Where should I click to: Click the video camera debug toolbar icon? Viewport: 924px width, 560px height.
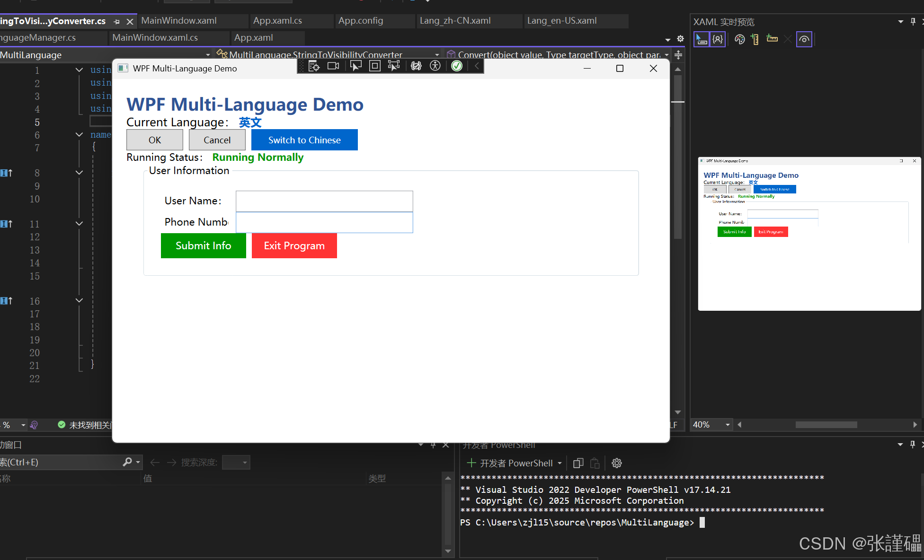[x=333, y=66]
